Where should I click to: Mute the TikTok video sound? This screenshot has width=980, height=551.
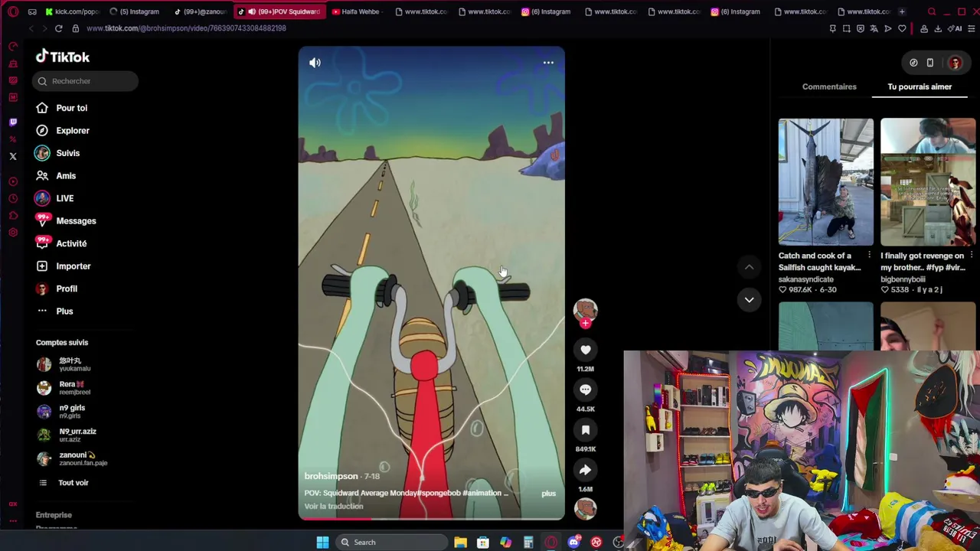(315, 63)
